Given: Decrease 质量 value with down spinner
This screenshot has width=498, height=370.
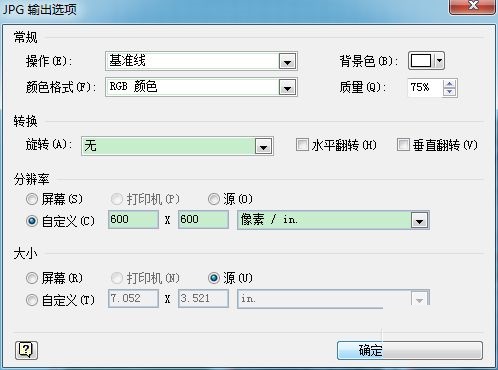Looking at the screenshot, I should 449,92.
